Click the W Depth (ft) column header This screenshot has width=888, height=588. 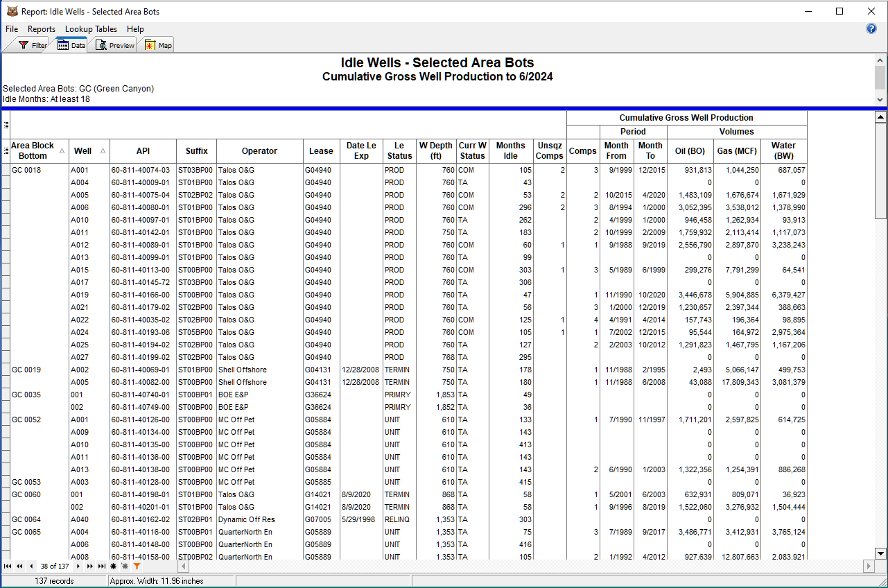coord(436,150)
